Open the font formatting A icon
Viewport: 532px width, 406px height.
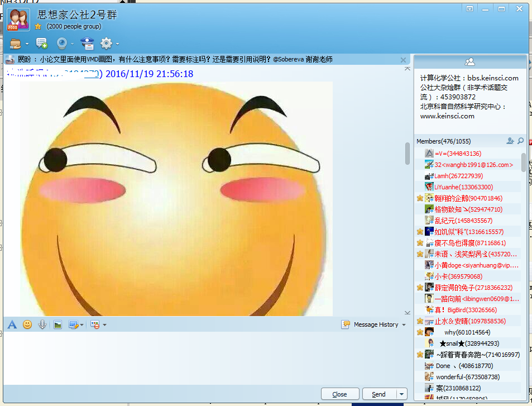[12, 324]
